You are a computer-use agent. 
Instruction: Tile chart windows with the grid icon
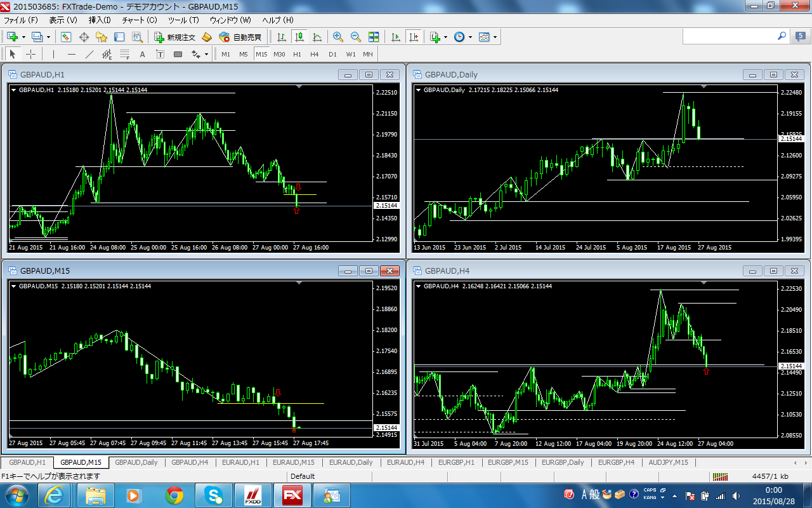coord(374,37)
